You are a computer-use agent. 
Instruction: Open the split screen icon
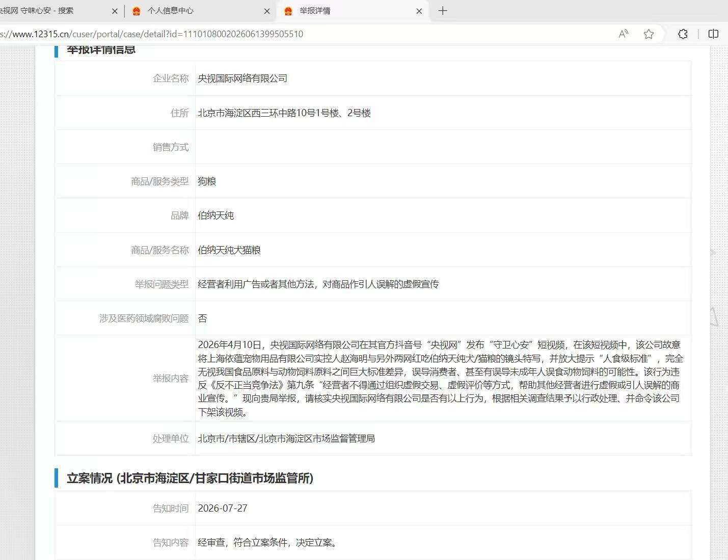pos(713,34)
